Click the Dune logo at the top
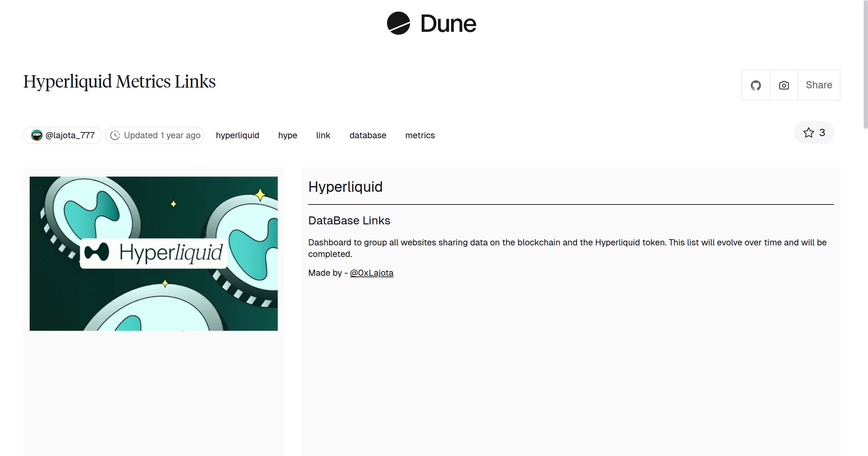This screenshot has height=456, width=868. click(431, 24)
